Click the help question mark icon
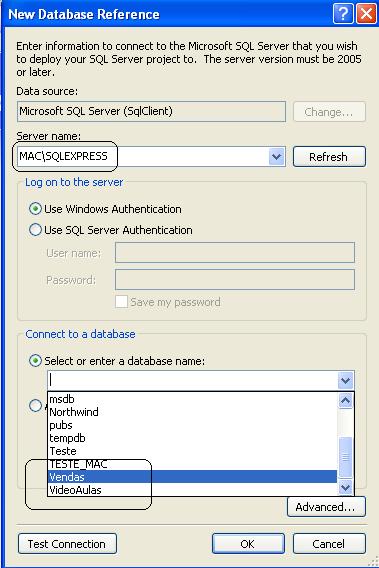The height and width of the screenshot is (568, 379). coord(343,14)
